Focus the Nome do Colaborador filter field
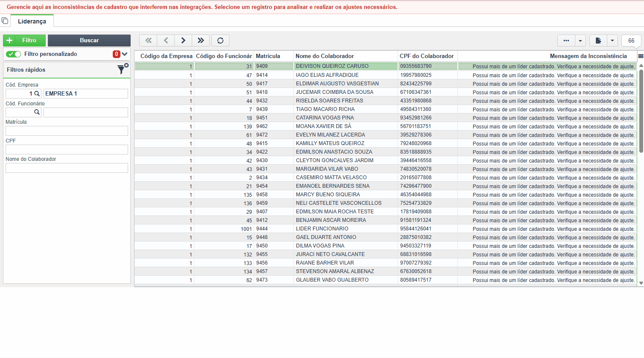Viewport: 644px width, 358px height. click(67, 168)
